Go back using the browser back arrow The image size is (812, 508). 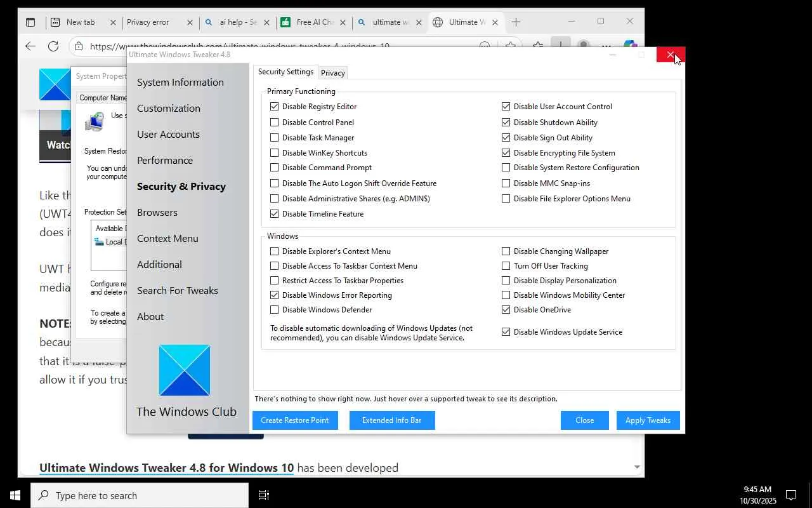(x=30, y=46)
